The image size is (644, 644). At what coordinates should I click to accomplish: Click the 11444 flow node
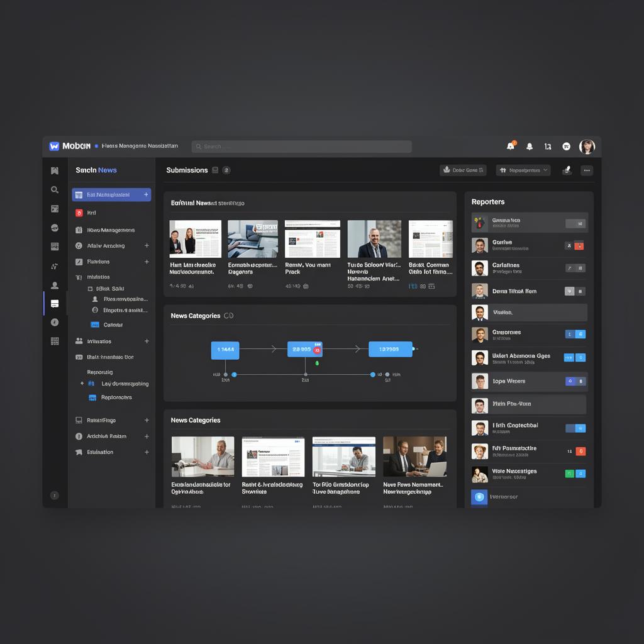[x=225, y=350]
